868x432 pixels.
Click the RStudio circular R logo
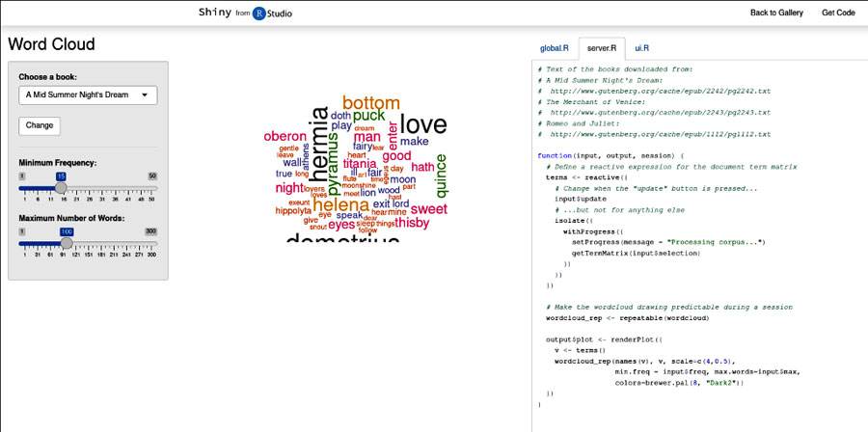258,13
